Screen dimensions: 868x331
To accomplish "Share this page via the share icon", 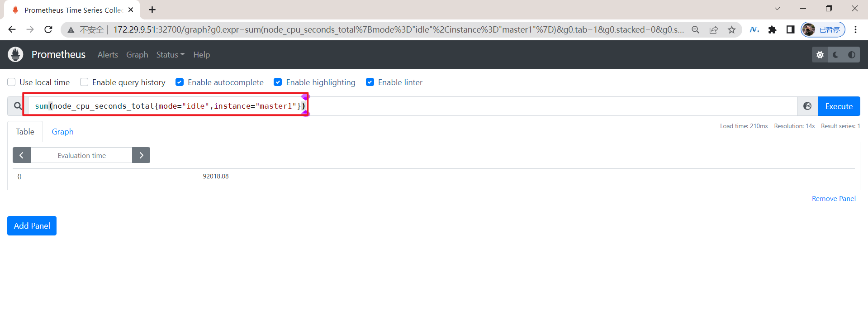I will [714, 30].
